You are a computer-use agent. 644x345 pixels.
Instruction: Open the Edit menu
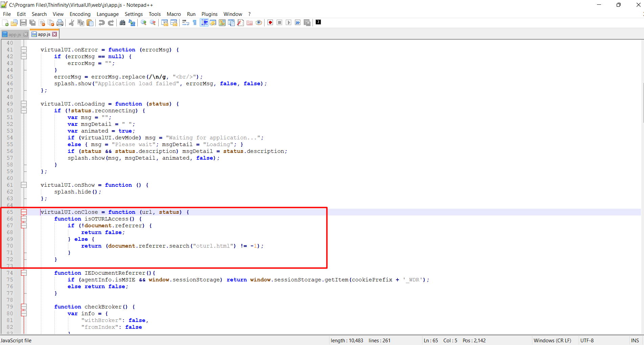[x=21, y=14]
